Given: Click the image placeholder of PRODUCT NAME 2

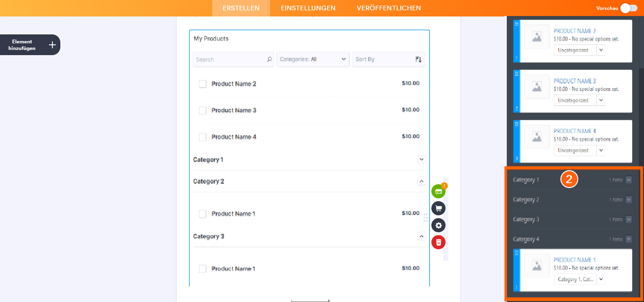Looking at the screenshot, I should pyautogui.click(x=537, y=37).
